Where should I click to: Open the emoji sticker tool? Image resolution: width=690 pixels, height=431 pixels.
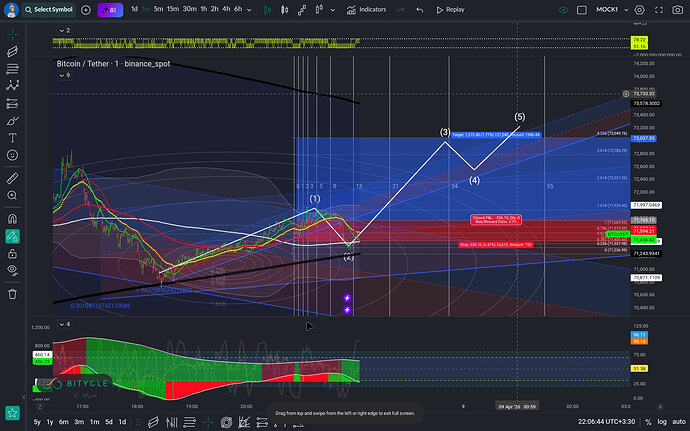[12, 155]
